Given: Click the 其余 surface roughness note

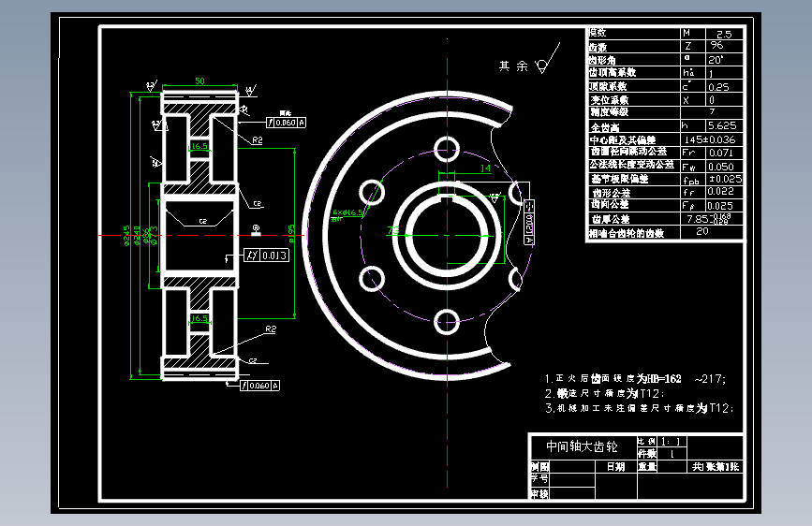Looking at the screenshot, I should tap(529, 60).
